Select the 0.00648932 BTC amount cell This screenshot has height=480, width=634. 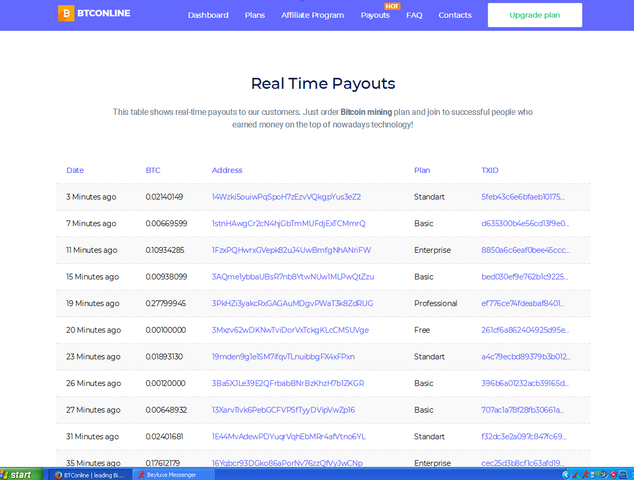coord(166,410)
